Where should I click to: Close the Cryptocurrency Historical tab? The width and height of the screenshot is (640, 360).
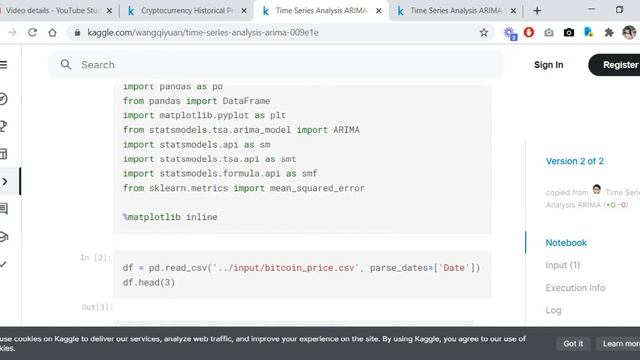[244, 11]
